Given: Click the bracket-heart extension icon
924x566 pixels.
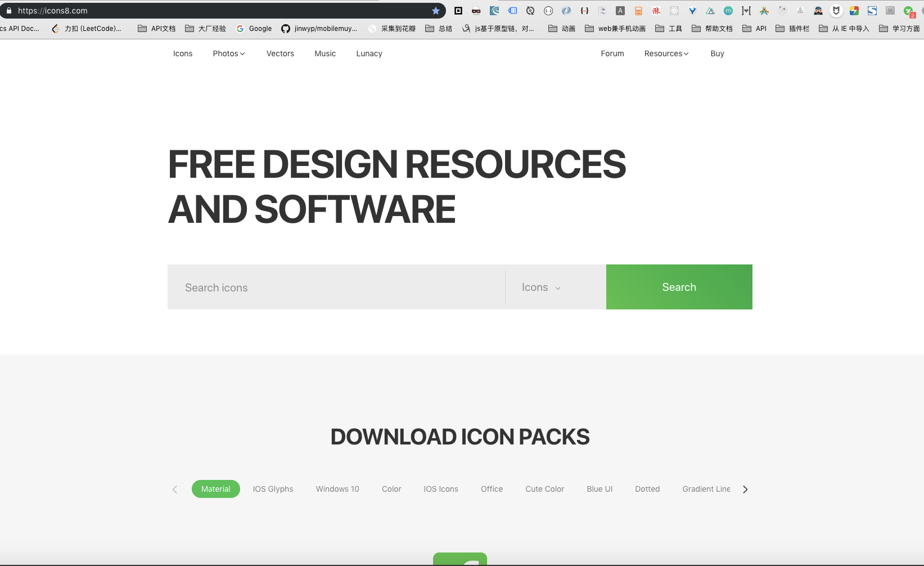Looking at the screenshot, I should pyautogui.click(x=746, y=11).
